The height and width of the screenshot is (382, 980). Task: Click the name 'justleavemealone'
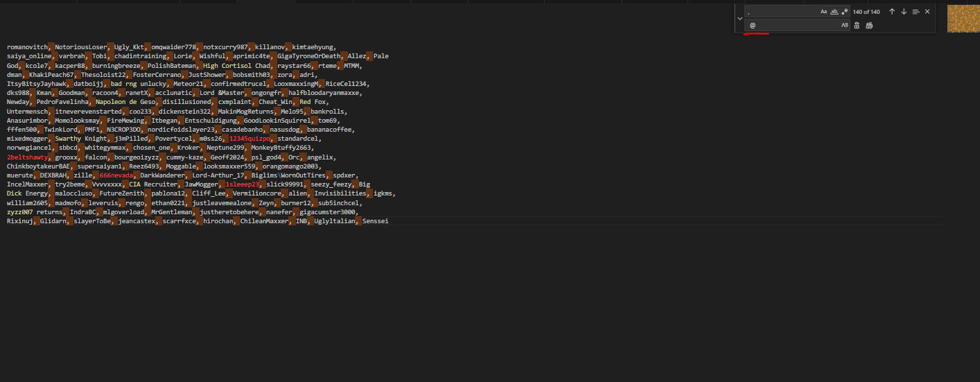coord(222,203)
